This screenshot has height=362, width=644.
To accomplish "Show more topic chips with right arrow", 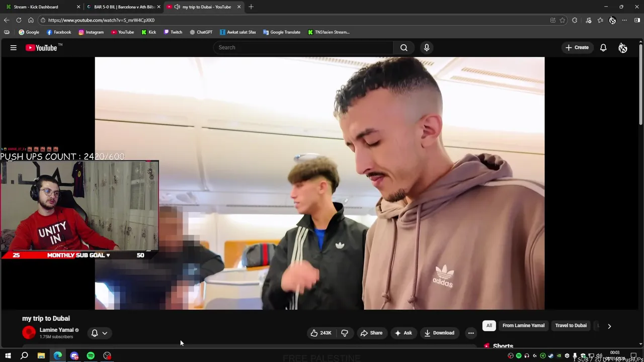I will click(609, 326).
